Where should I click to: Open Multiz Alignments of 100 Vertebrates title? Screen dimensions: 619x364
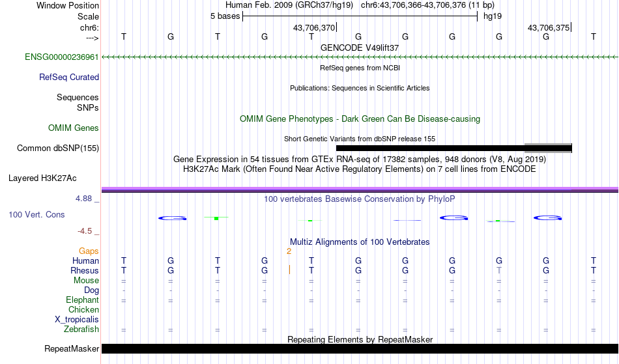(x=360, y=242)
